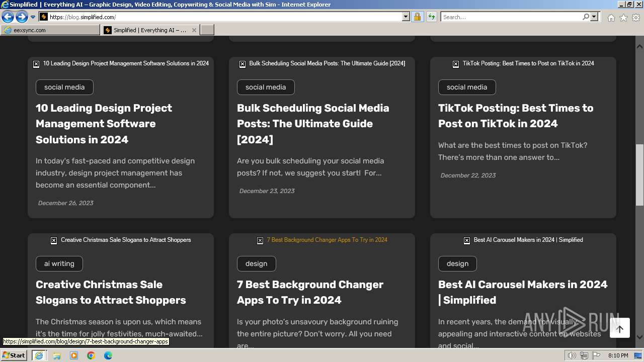Click the December 22, 2023 date text
The image size is (644, 362).
click(468, 175)
